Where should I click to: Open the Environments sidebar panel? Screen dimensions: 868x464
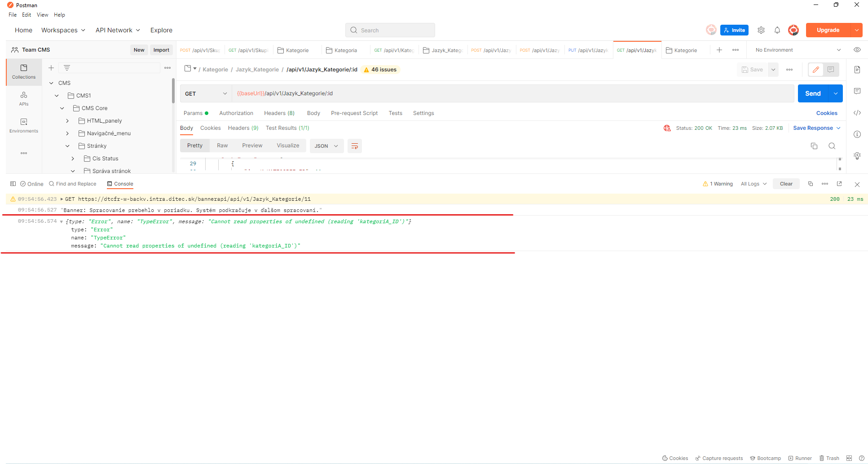point(23,126)
